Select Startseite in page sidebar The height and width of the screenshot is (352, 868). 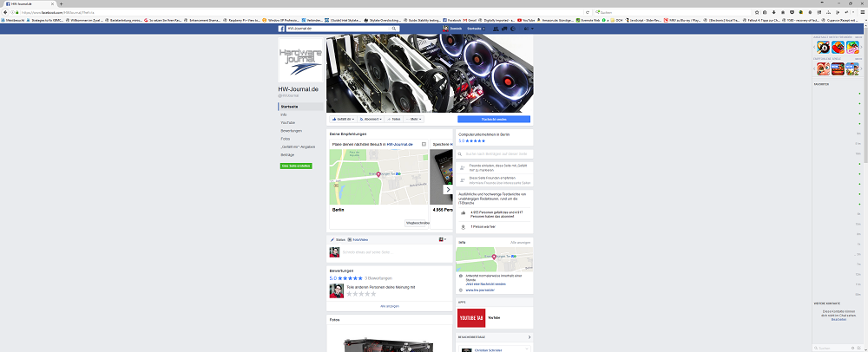(300, 107)
